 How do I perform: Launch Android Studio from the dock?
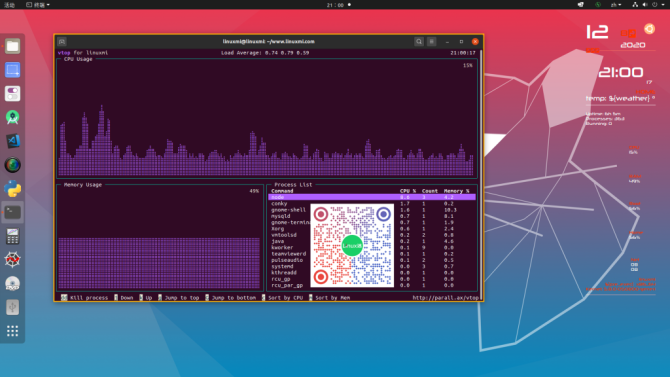coord(12,117)
